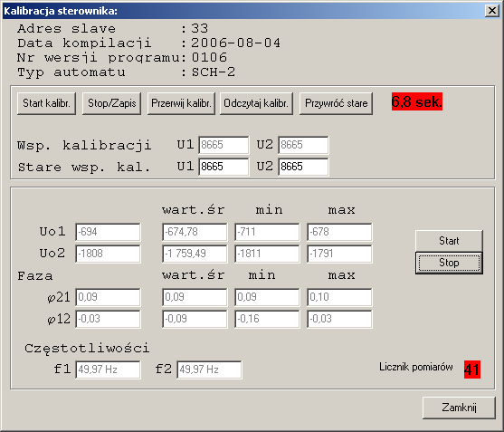
Task: Click φ12 average field -0,09
Action: click(x=195, y=319)
